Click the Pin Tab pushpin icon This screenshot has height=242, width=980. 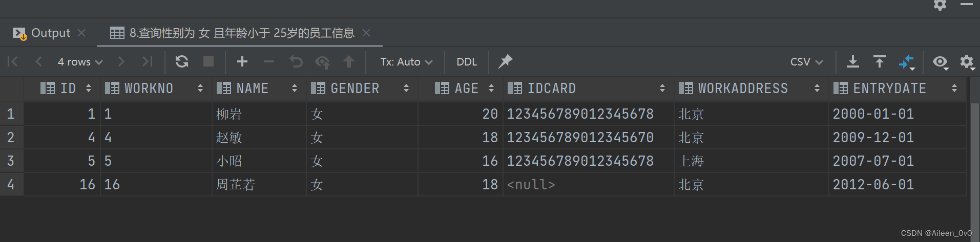point(505,61)
